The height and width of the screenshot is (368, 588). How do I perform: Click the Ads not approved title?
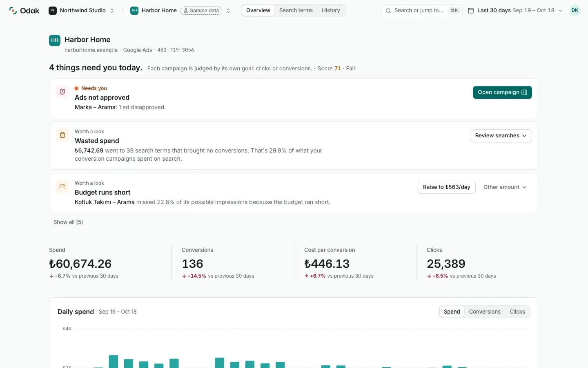click(102, 97)
